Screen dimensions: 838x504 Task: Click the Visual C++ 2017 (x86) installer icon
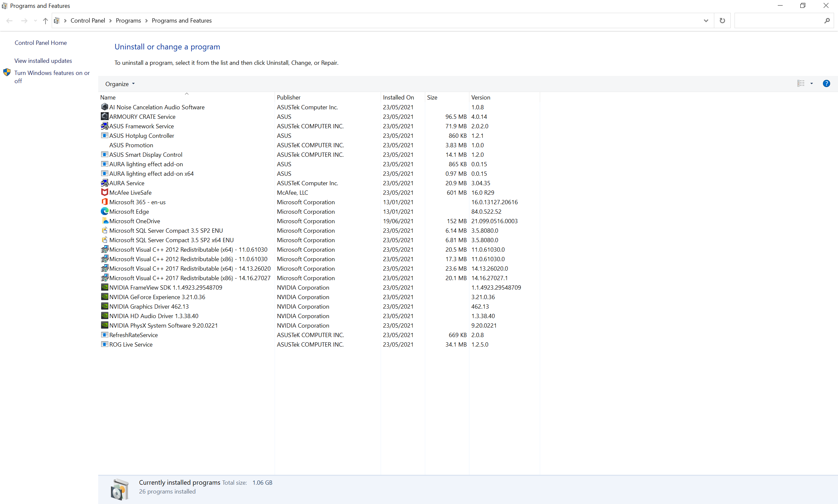(105, 278)
